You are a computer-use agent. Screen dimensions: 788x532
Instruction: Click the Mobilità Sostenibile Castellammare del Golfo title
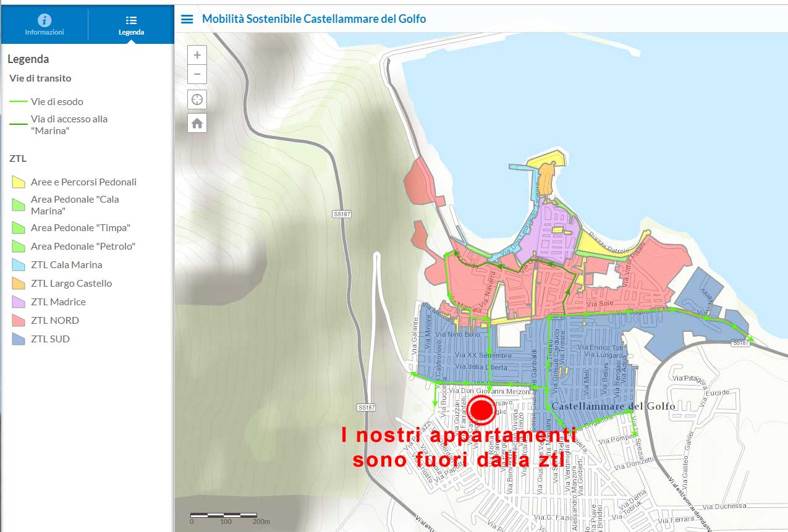[x=314, y=19]
